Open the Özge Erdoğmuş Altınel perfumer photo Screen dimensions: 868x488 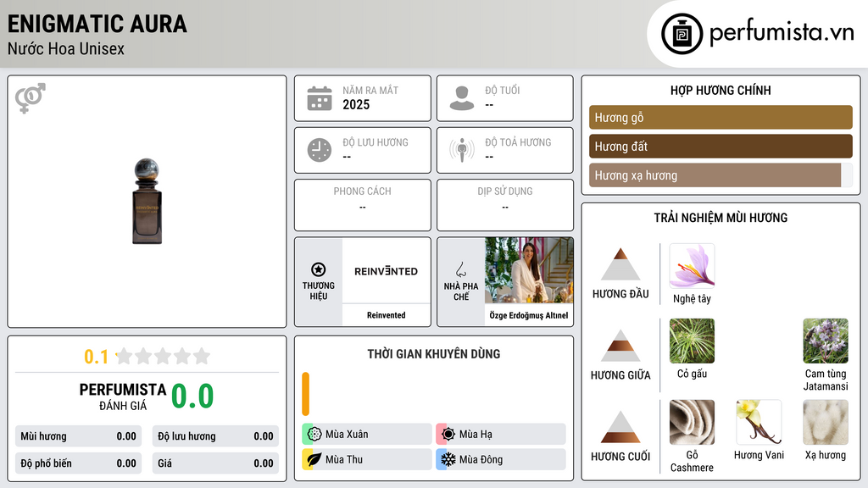coord(529,270)
